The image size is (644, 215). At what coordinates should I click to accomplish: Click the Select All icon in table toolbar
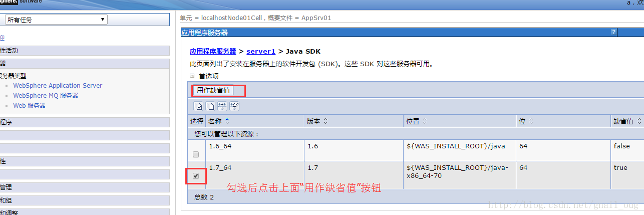[x=198, y=106]
